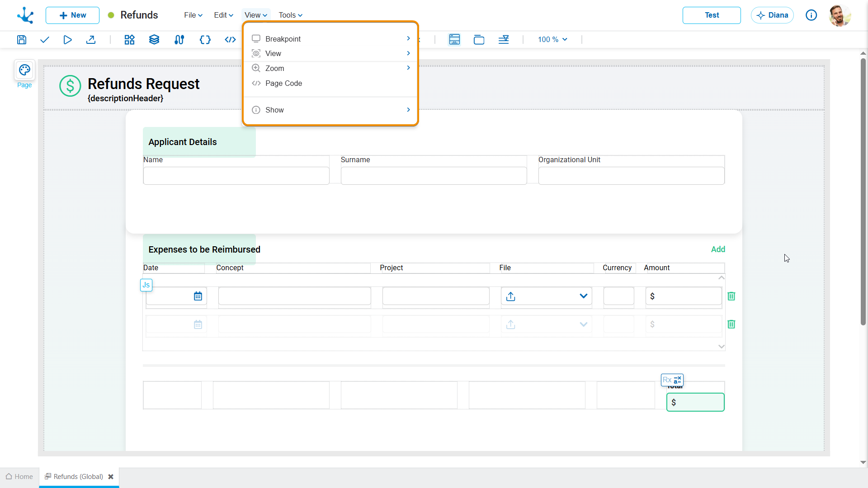Viewport: 868px width, 488px height.
Task: Switch to the Home tab
Action: click(x=19, y=477)
